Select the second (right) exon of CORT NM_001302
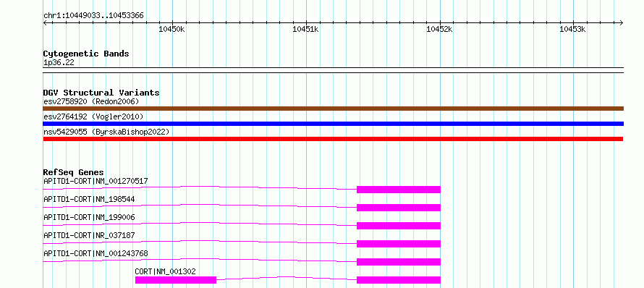Viewport: 644px width, 288px height. point(399,280)
